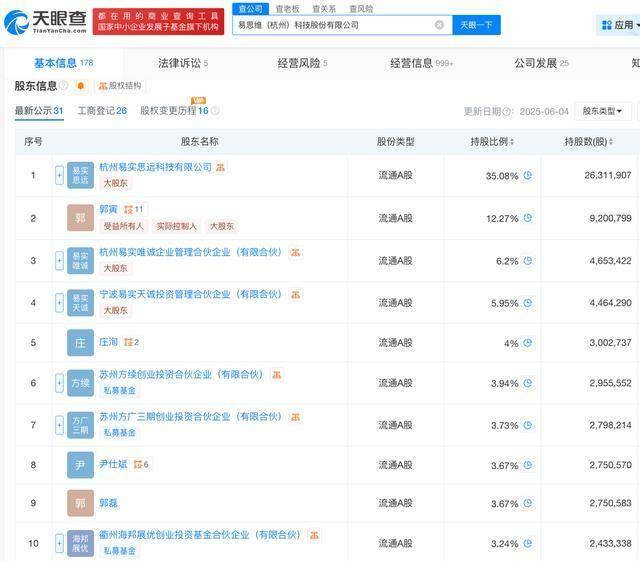
Task: Click the TianYanCha logo
Action: coord(45,21)
